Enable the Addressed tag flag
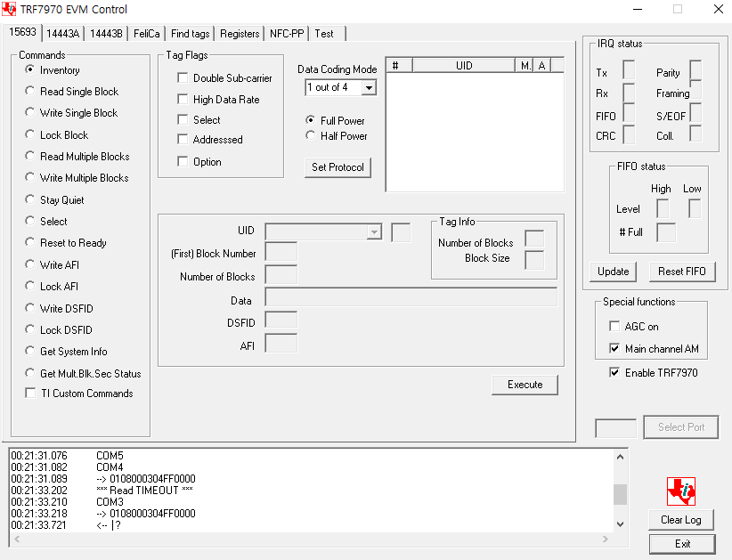Viewport: 732px width, 560px height. coord(183,140)
